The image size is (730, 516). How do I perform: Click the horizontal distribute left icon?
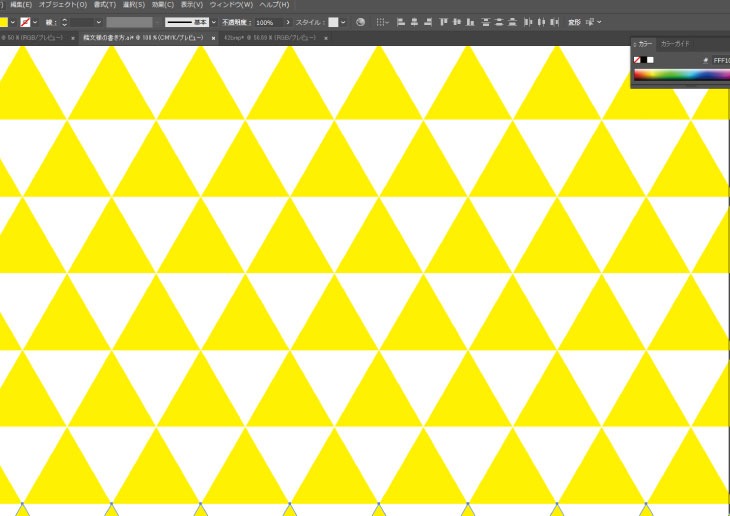(x=527, y=22)
